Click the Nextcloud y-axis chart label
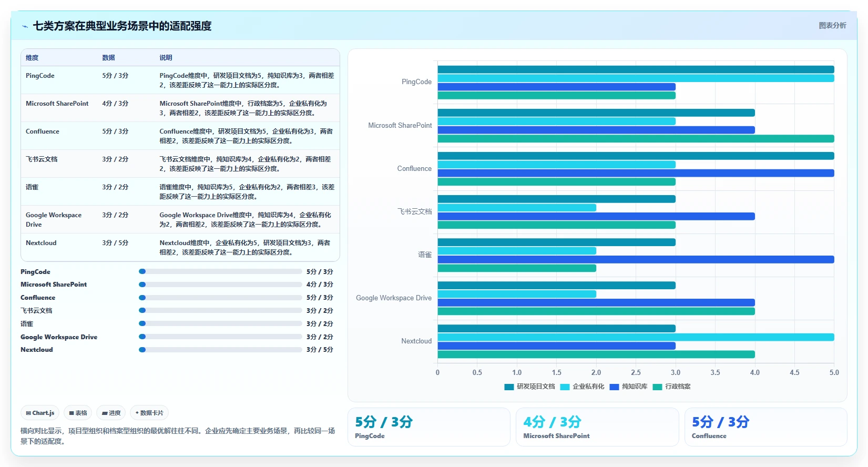The width and height of the screenshot is (868, 467). click(x=416, y=341)
